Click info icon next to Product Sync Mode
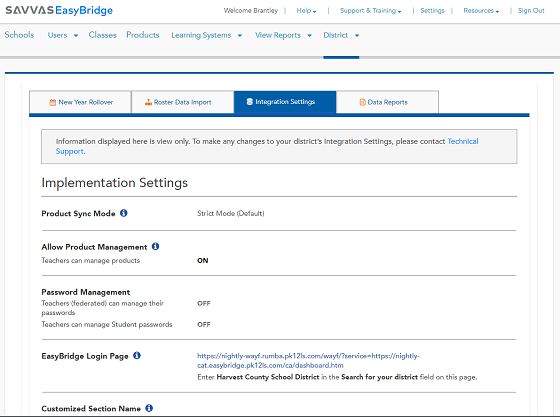Screen dimensions: 560x417 [124, 213]
